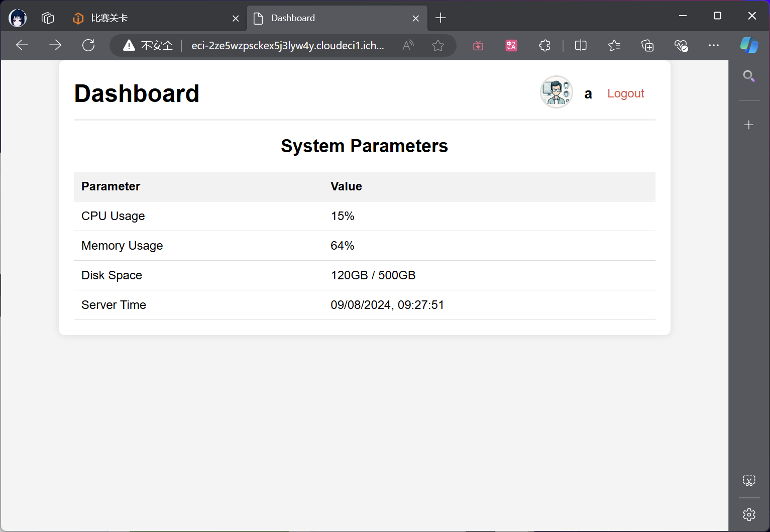
Task: Open sidebar settings gear
Action: click(749, 514)
